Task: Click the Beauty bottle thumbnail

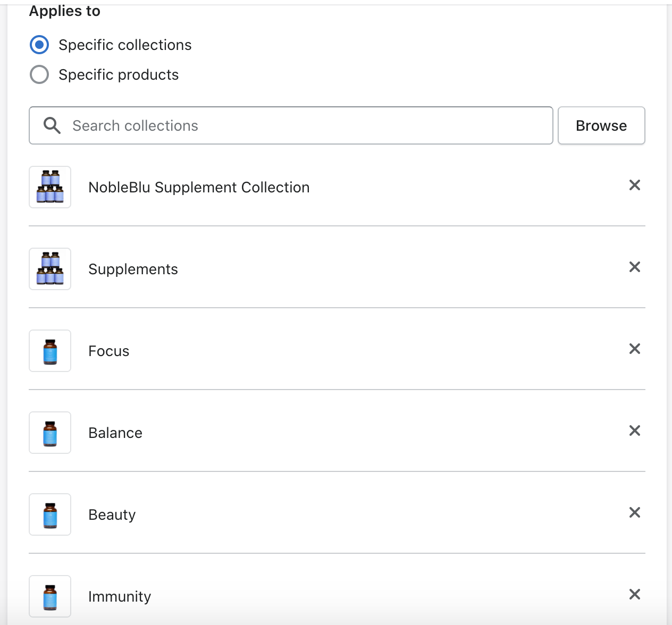Action: 50,514
